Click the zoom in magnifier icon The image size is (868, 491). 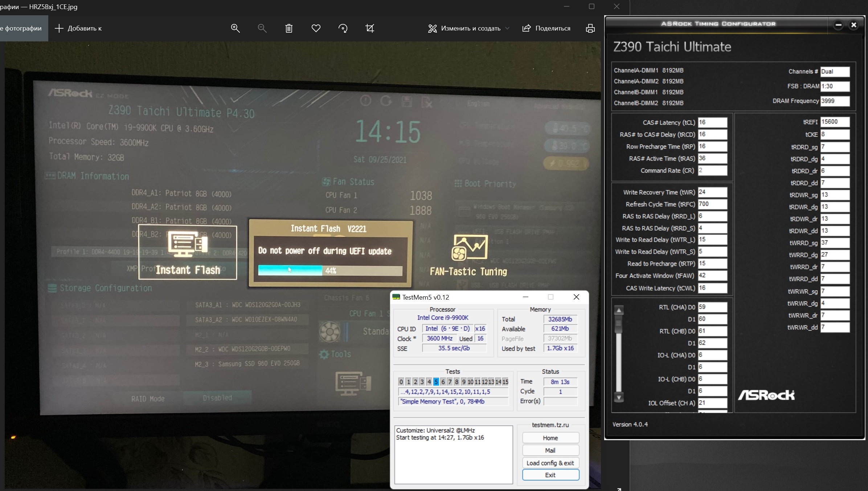(235, 28)
